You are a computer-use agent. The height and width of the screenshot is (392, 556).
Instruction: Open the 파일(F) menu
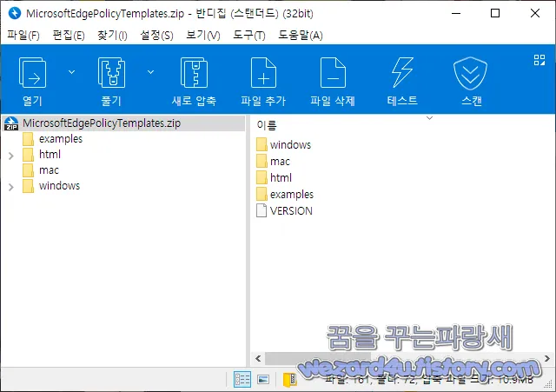[23, 35]
